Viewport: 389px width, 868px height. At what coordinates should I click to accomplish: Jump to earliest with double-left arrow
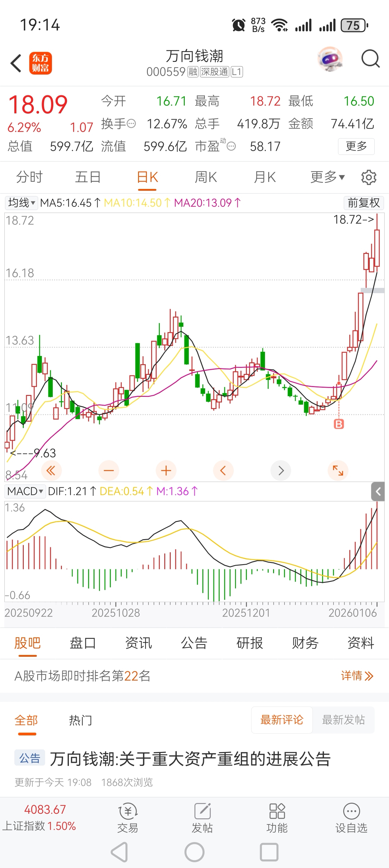pos(51,470)
